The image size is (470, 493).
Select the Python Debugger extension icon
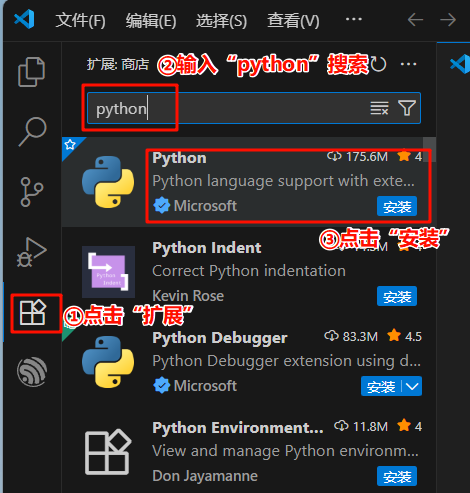108,362
